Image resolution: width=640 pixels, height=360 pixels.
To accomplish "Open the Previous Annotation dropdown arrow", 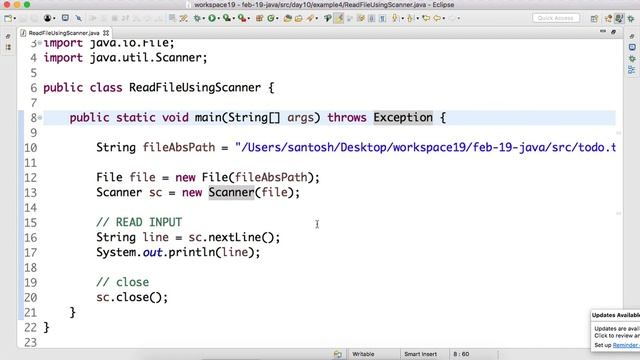I will (418, 18).
